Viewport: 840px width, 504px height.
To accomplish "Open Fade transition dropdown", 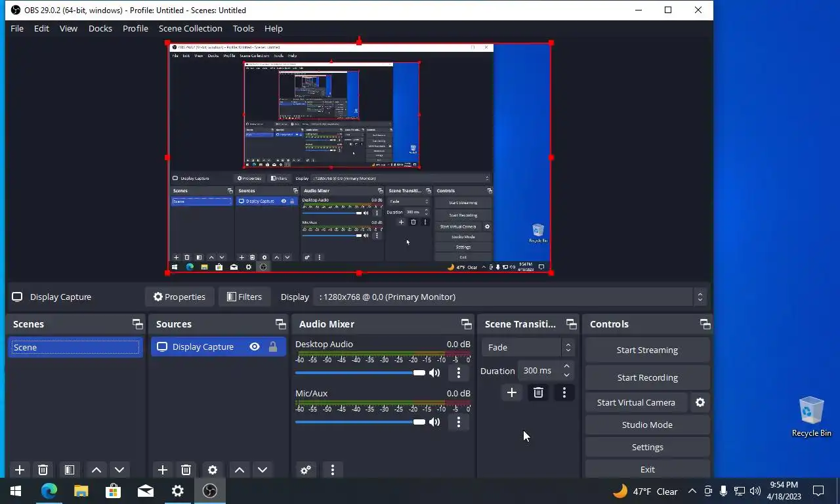I will point(528,347).
